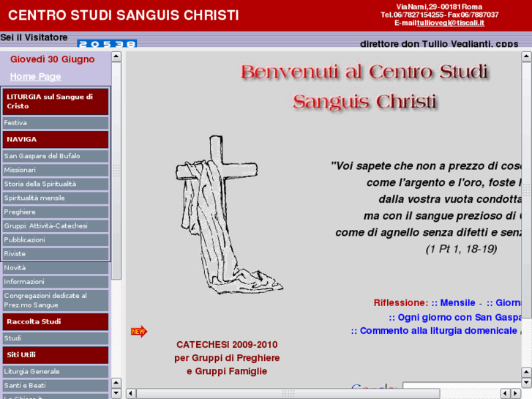Select the Studi menu item

(x=56, y=338)
